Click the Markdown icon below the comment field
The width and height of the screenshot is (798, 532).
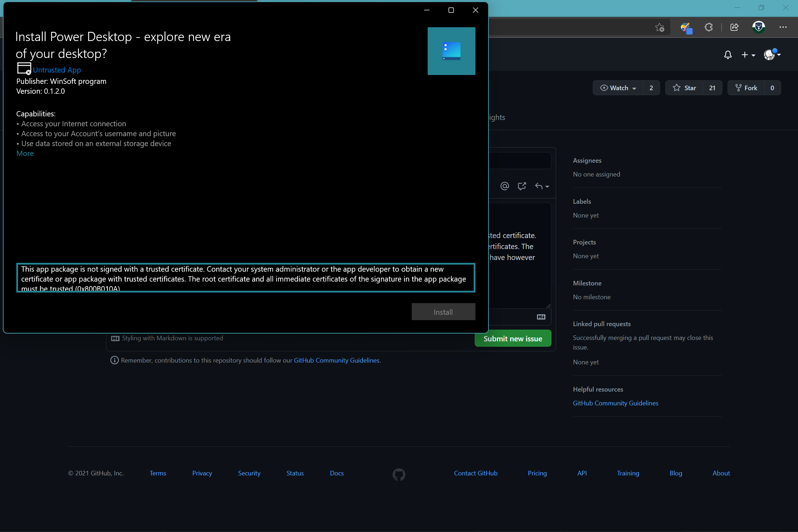point(540,317)
